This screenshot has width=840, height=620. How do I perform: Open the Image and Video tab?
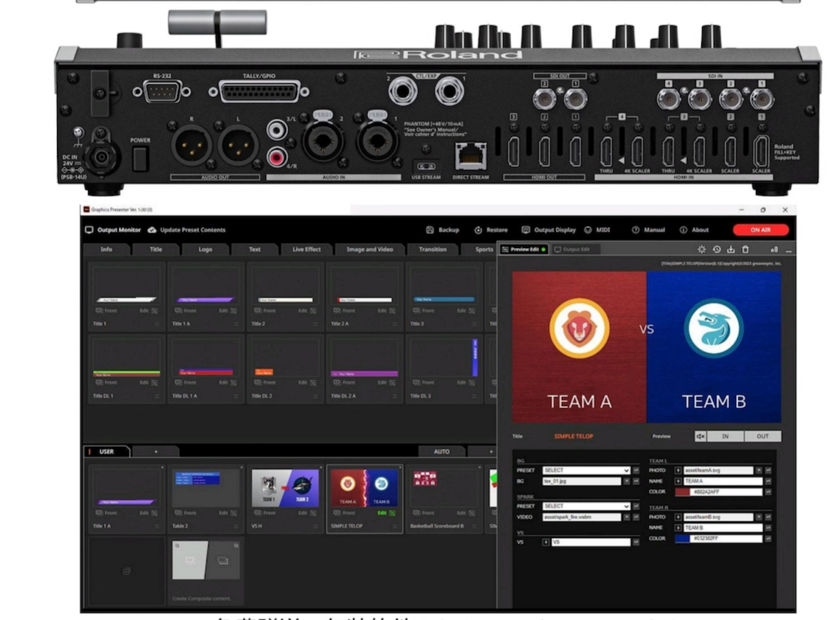point(370,249)
